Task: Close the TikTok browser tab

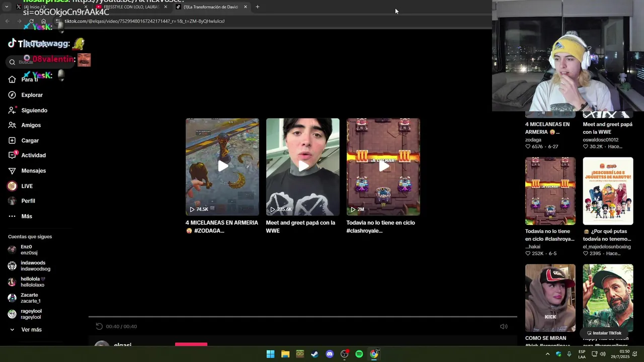Action: [246, 7]
